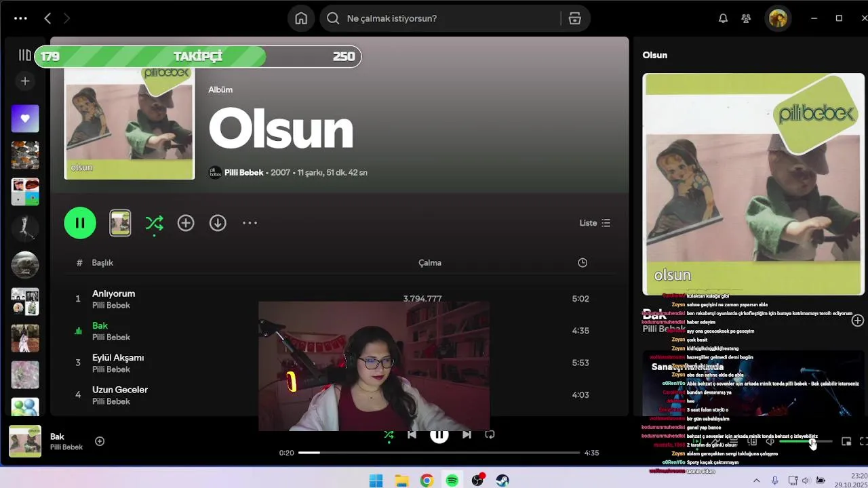The image size is (868, 488).
Task: Open the Bak title in the player bar
Action: (x=57, y=437)
